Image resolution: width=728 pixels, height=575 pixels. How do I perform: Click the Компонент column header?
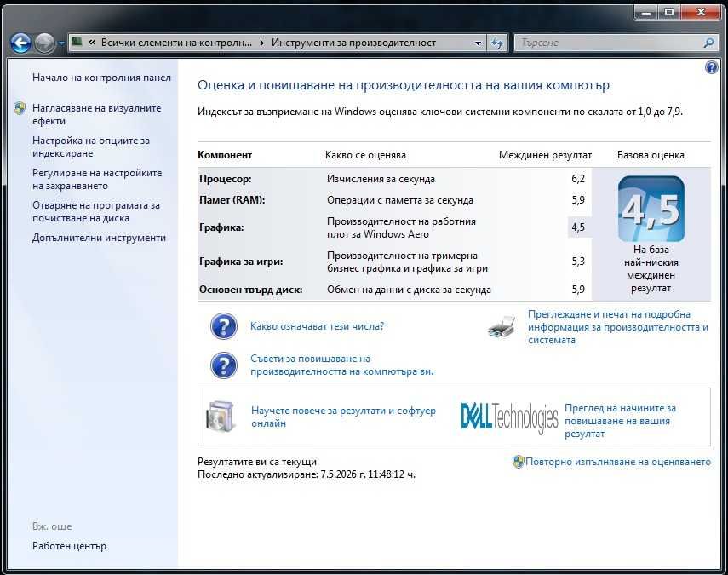(225, 155)
